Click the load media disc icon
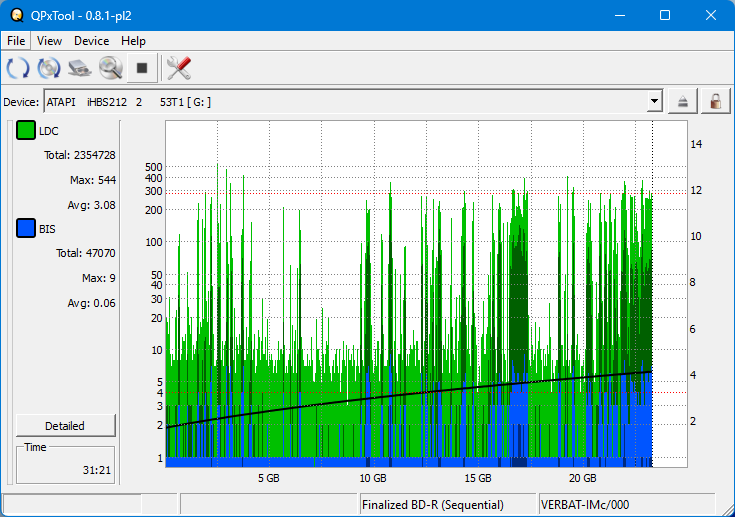The height and width of the screenshot is (517, 735). point(49,68)
